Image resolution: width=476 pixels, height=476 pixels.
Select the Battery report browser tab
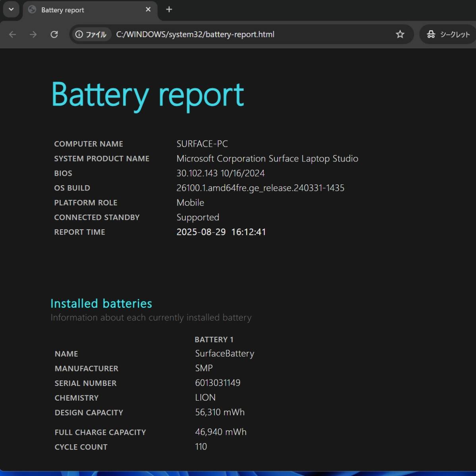[90, 10]
